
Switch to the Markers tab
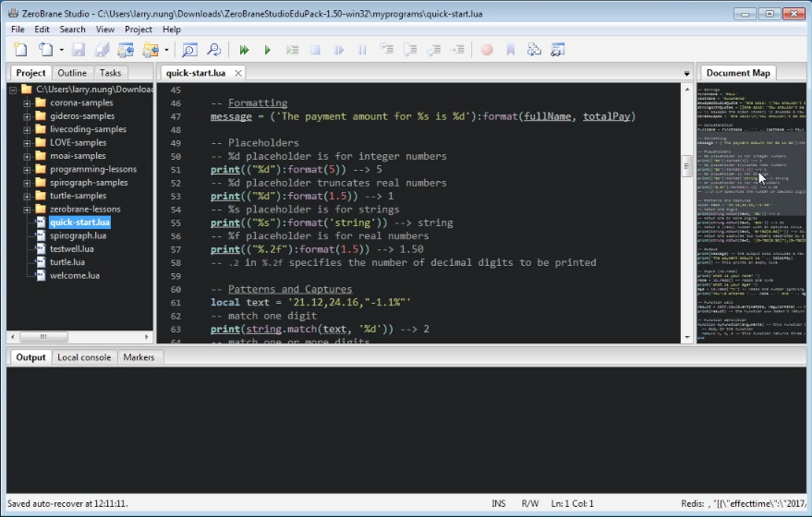click(139, 357)
